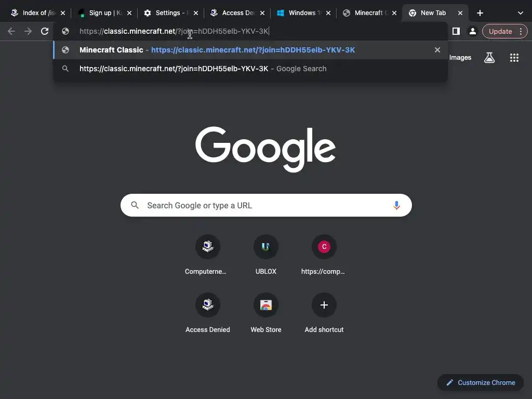Start voice search with microphone
The image size is (532, 399).
click(x=396, y=205)
